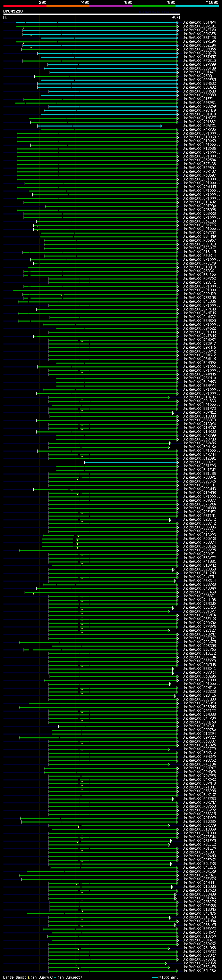Select hit label UniRef100_B3NFY4
Viewport: 222px width, 980px height.
[199, 386]
